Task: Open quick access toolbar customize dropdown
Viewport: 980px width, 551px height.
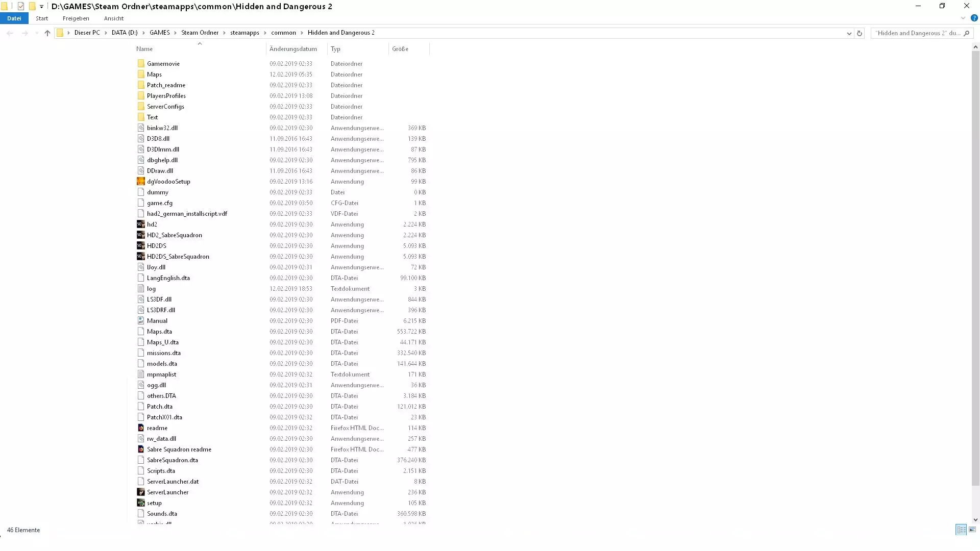Action: 41,7
